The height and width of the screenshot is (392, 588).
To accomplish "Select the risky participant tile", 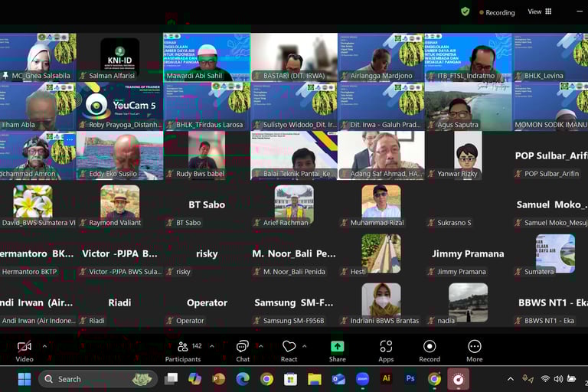I will coord(207,253).
